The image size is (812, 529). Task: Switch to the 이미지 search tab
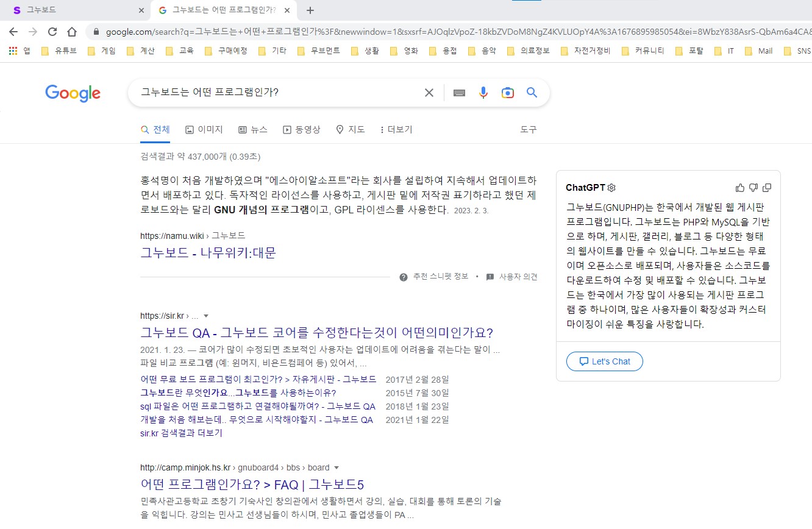[x=204, y=130]
